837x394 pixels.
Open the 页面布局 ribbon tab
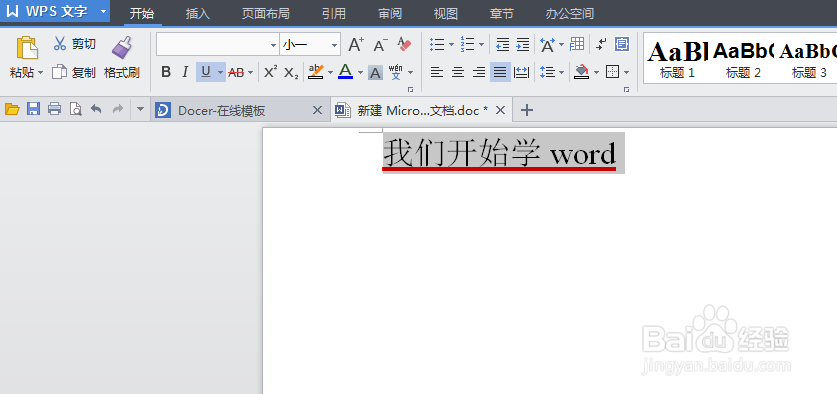coord(265,13)
